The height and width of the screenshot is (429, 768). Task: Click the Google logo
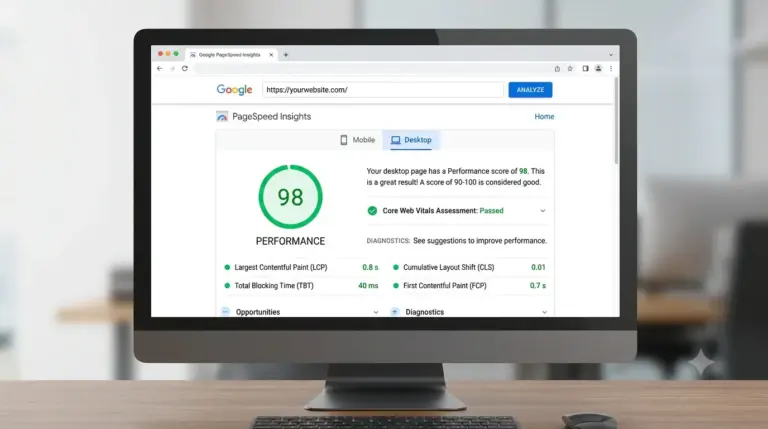click(x=234, y=90)
